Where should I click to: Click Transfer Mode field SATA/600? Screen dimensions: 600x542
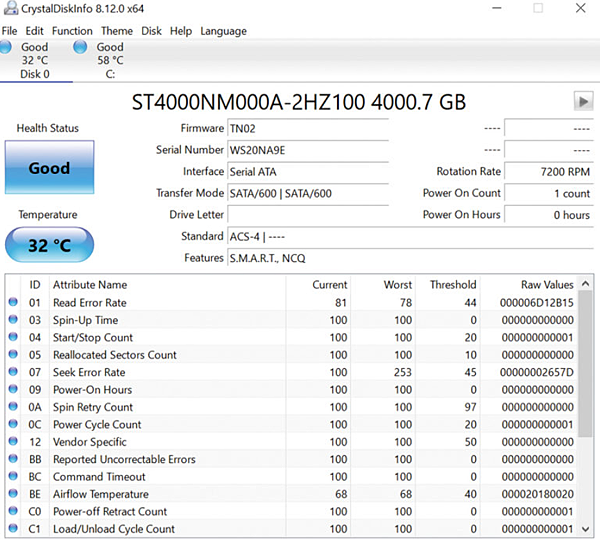pyautogui.click(x=308, y=193)
